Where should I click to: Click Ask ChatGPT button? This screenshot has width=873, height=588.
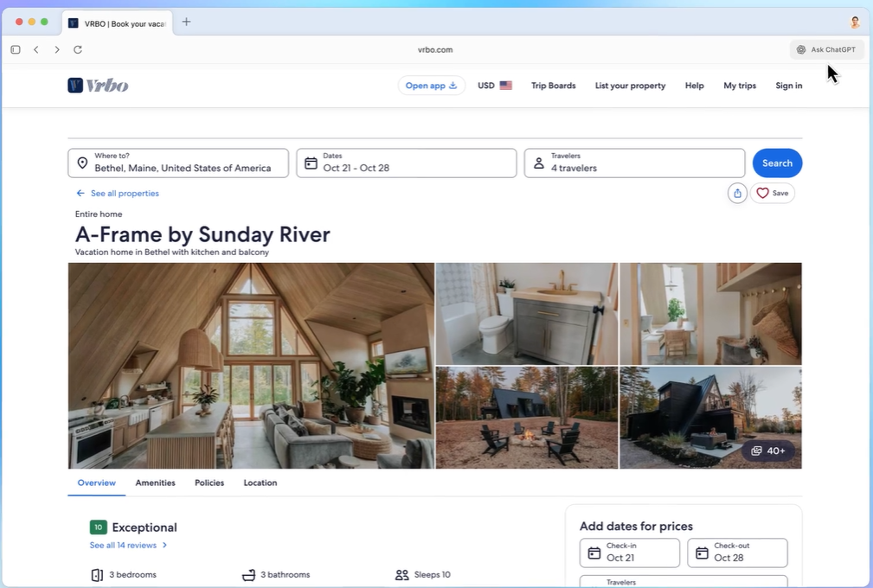[x=827, y=49]
